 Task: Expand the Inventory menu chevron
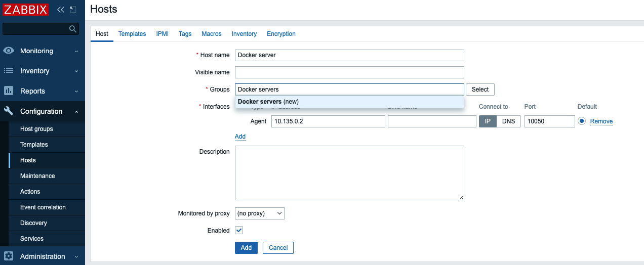pyautogui.click(x=76, y=71)
